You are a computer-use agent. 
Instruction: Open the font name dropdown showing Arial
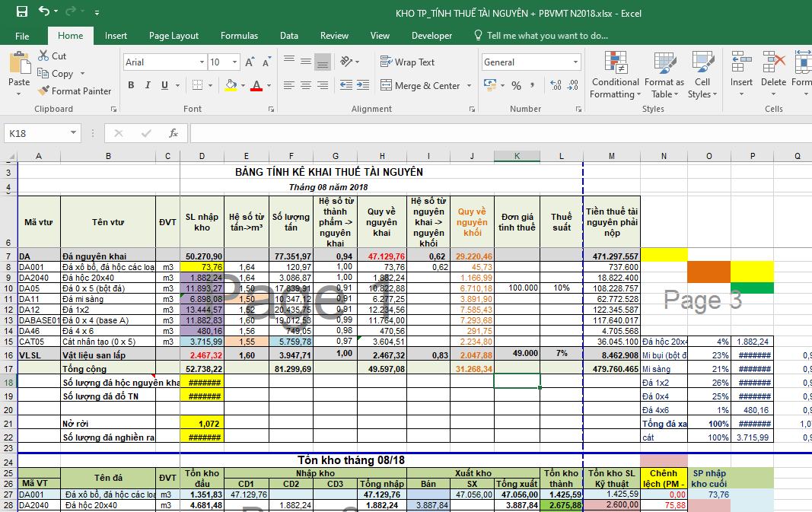pos(162,62)
